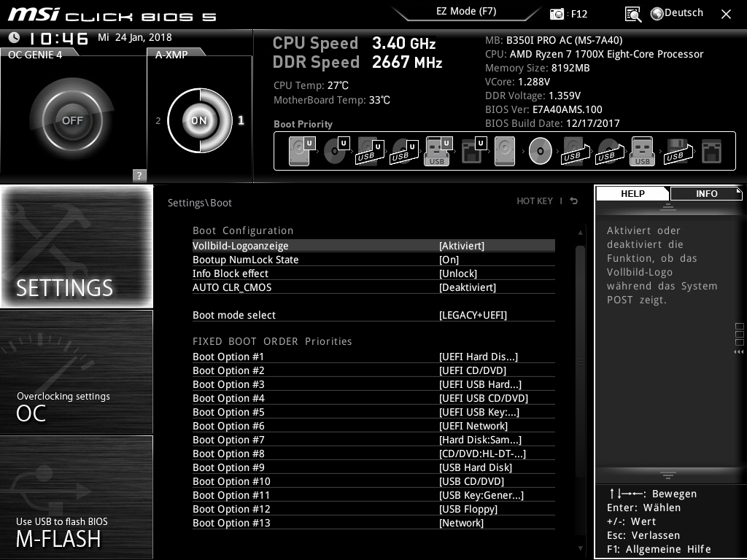Switch to the HELP tab
The image size is (747, 560).
coord(632,193)
